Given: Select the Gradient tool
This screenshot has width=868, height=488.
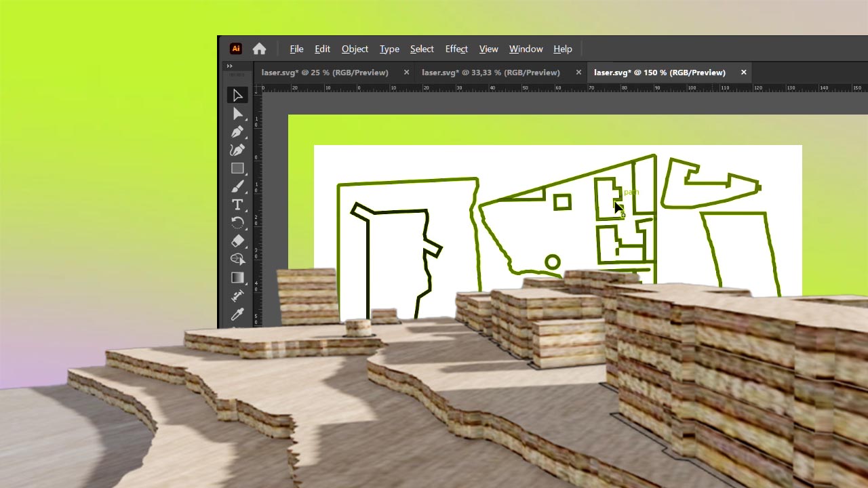Looking at the screenshot, I should coord(237,278).
